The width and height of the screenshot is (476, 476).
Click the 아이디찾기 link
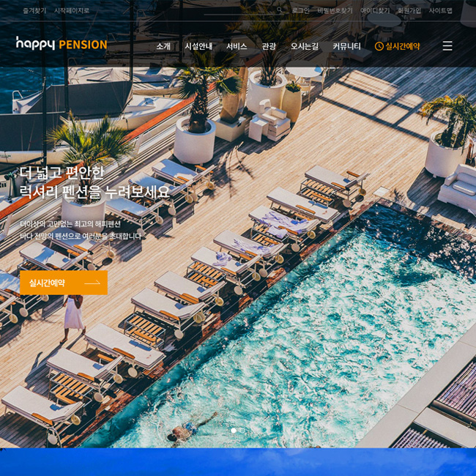coord(375,11)
